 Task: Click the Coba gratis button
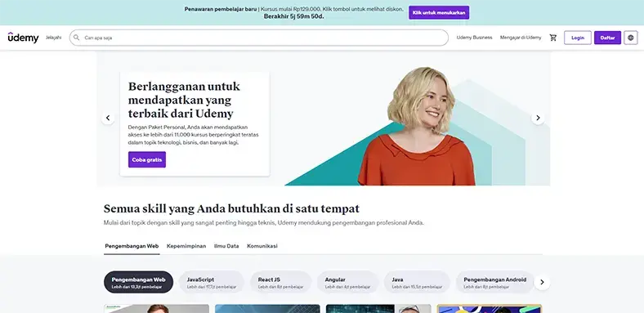click(x=147, y=159)
